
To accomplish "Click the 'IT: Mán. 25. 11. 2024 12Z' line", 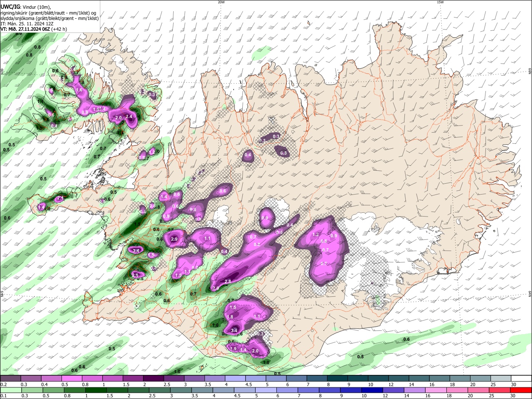I will click(27, 24).
